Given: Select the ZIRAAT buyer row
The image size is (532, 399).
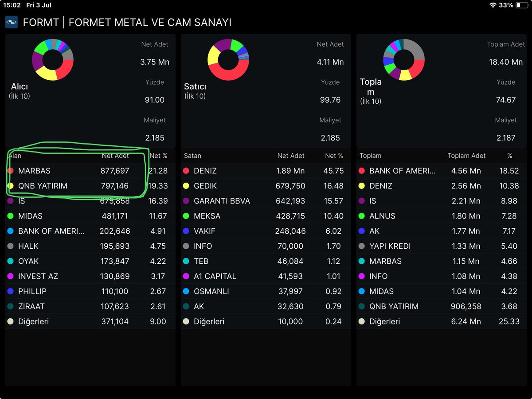Looking at the screenshot, I should [90, 306].
